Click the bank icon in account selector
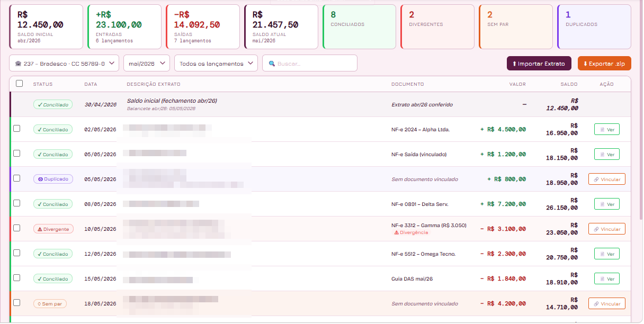 pos(18,64)
